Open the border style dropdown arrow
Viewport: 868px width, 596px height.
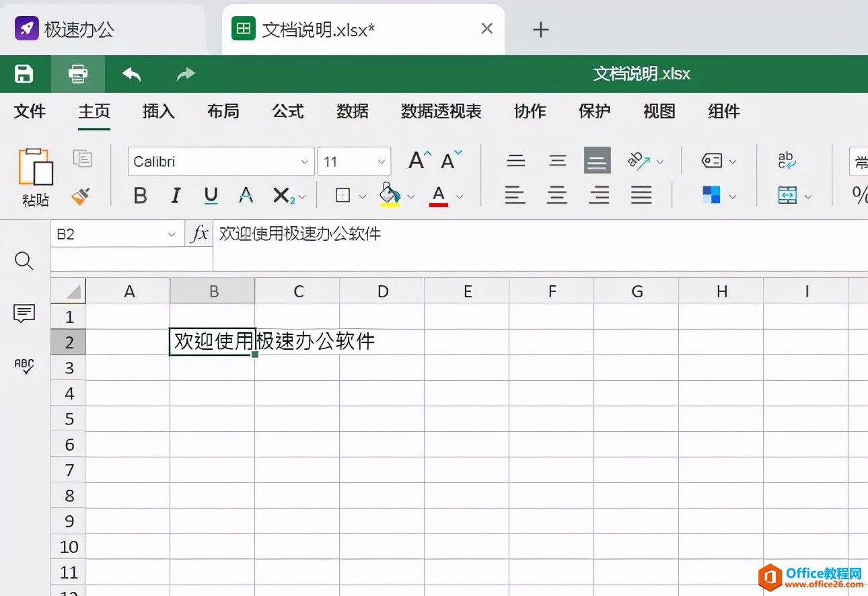[363, 197]
